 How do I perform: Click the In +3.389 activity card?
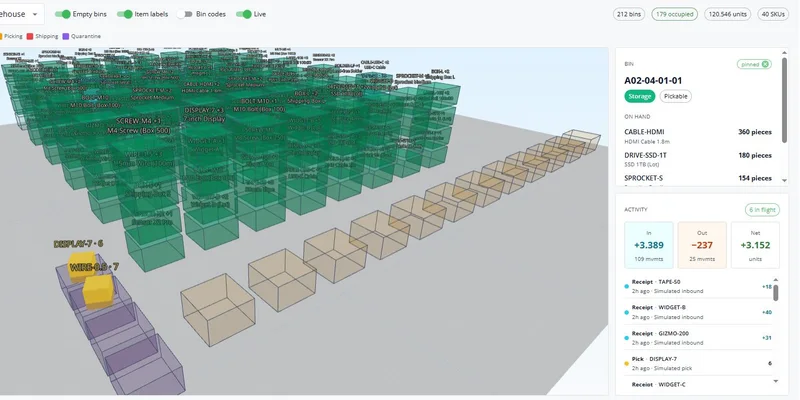[648, 245]
